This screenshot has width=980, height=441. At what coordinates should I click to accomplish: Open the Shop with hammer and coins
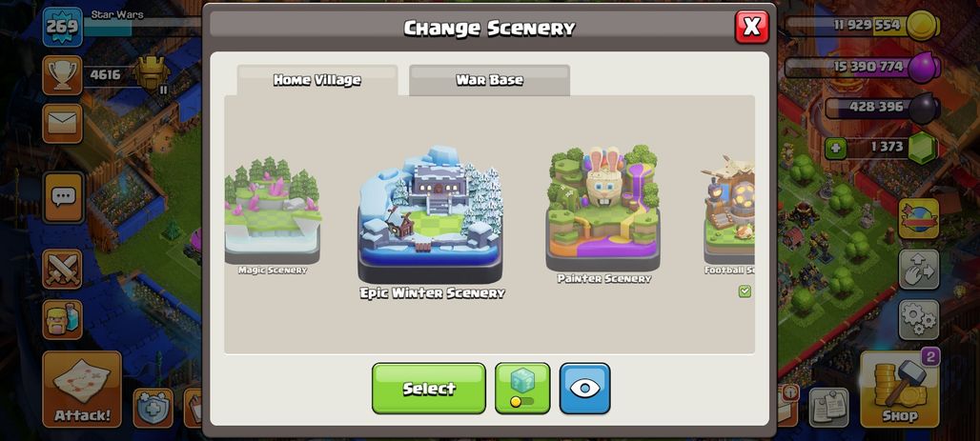[899, 389]
